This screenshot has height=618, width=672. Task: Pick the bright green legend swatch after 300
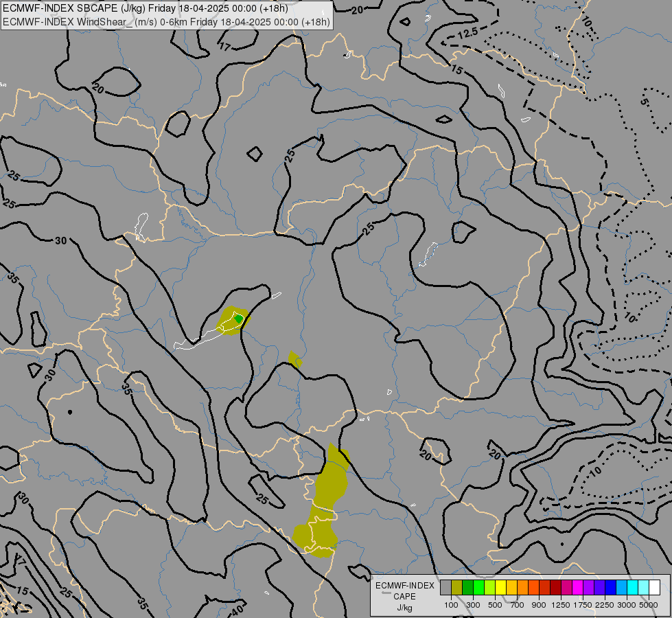(478, 587)
